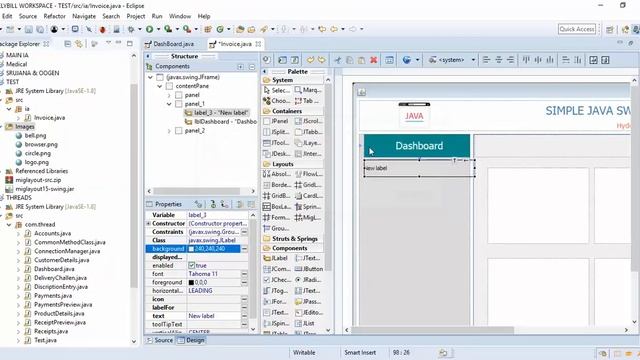Click the Cut scissors icon in the design toolbar

tap(338, 60)
